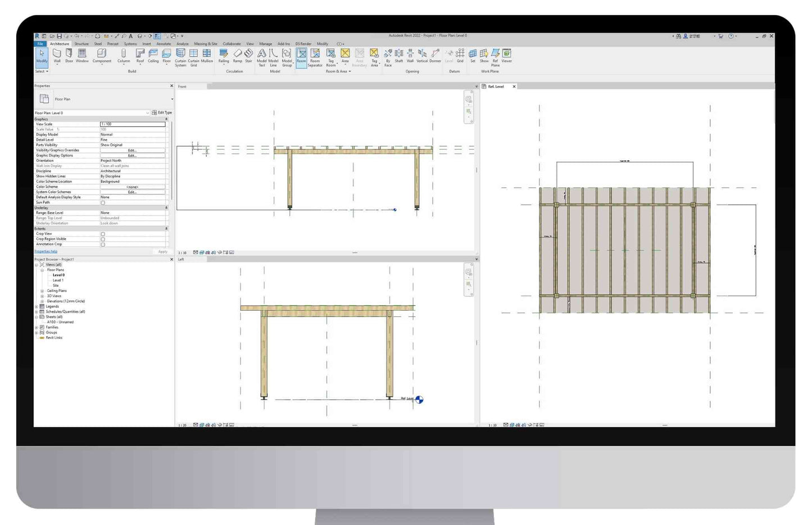Toggle the Annotation Crop checkbox
This screenshot has height=525, width=812.
coord(103,245)
